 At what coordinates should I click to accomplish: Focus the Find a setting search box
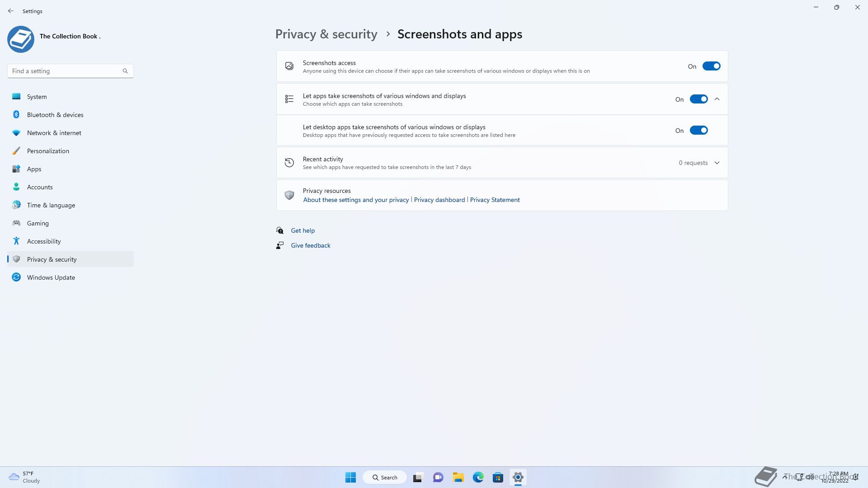(70, 71)
